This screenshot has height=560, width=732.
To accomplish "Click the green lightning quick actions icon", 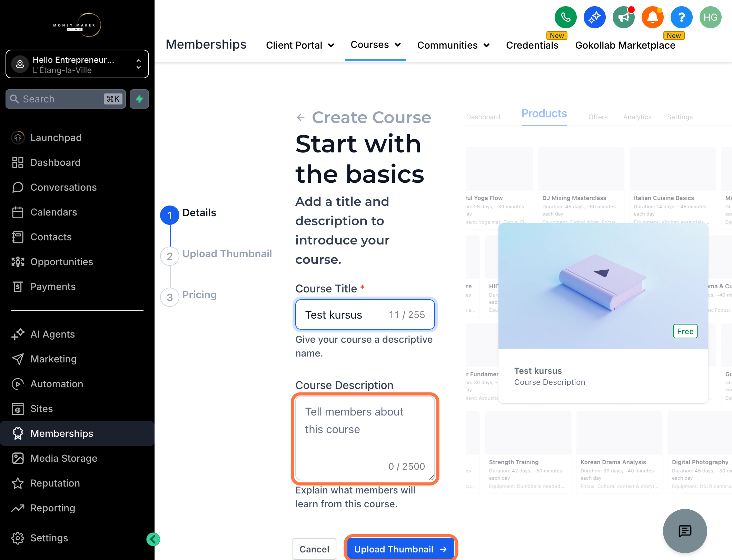I will point(139,99).
